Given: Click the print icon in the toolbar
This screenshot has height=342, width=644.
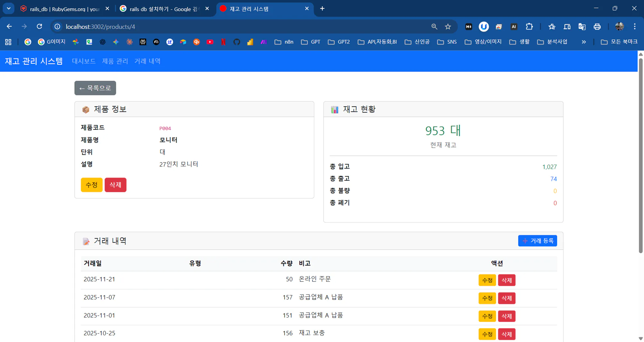Looking at the screenshot, I should [597, 26].
